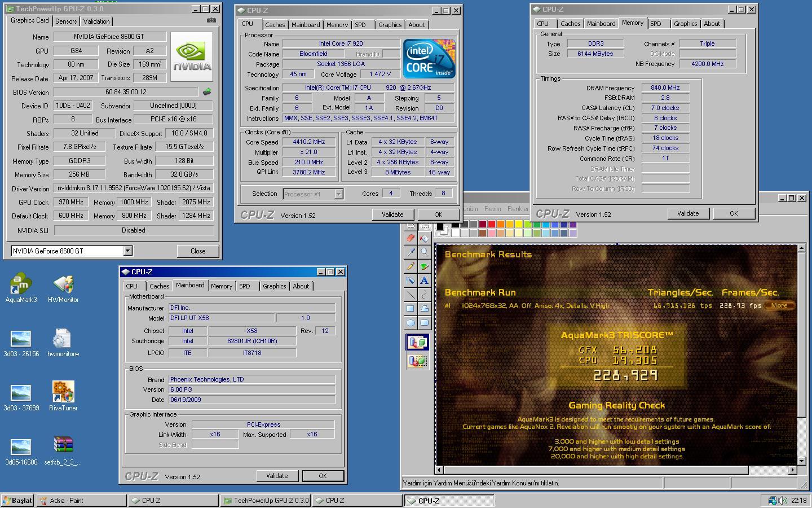The height and width of the screenshot is (508, 812).
Task: Click the volume tray icon
Action: 783,501
